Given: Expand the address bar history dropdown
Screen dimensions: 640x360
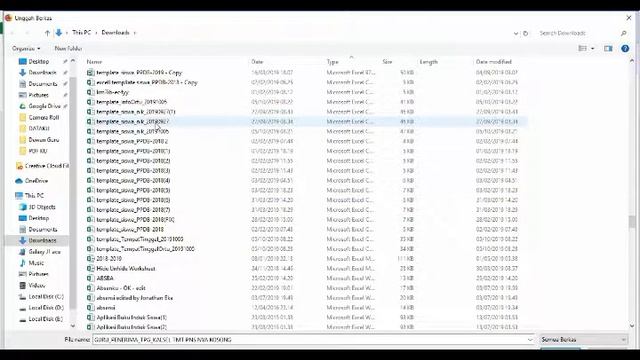Looking at the screenshot, I should click(516, 33).
